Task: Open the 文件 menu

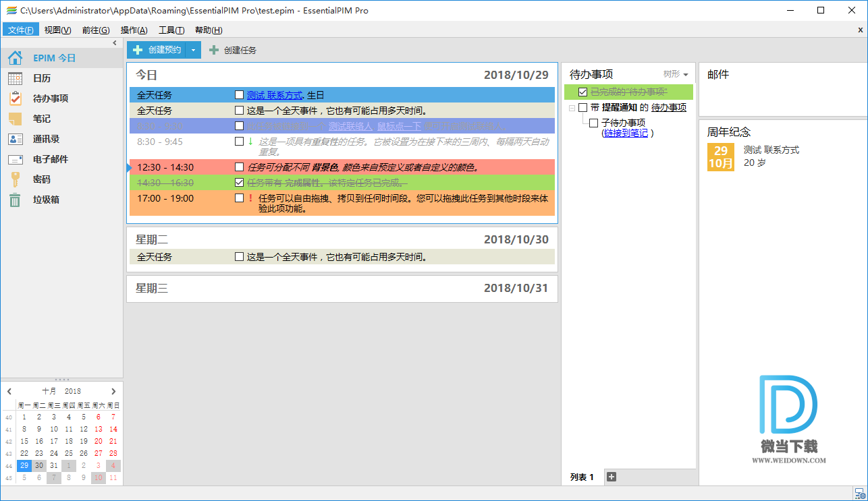Action: (21, 30)
